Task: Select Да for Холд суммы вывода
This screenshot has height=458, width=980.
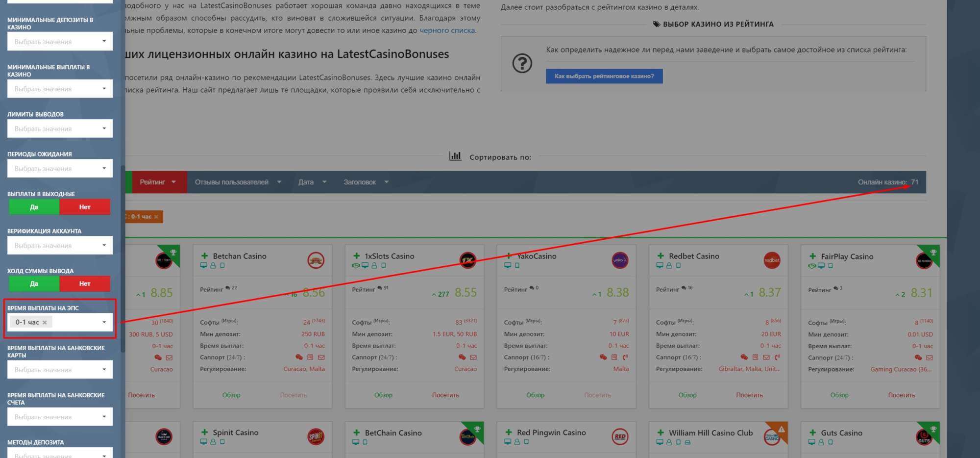Action: (34, 283)
